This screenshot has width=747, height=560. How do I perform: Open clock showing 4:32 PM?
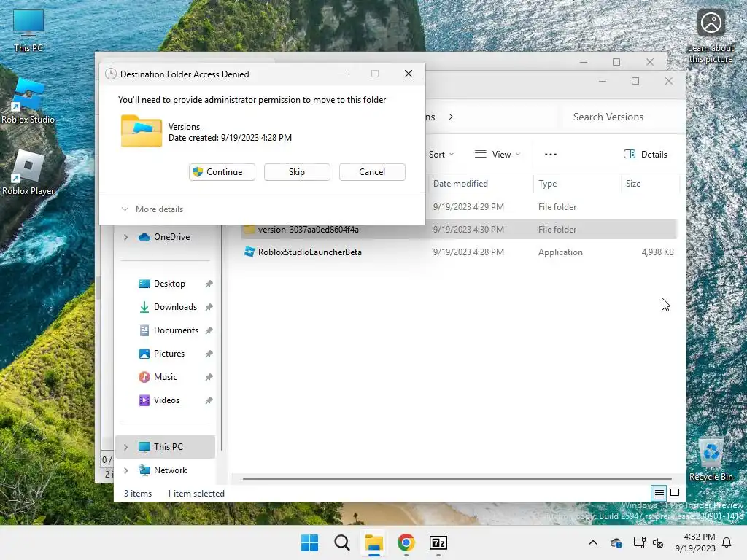695,542
